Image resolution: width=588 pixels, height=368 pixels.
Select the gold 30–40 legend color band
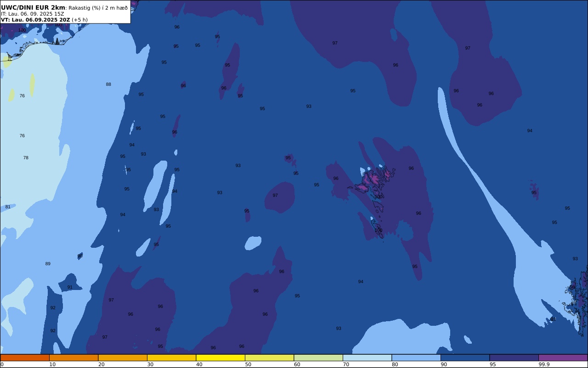pos(171,357)
